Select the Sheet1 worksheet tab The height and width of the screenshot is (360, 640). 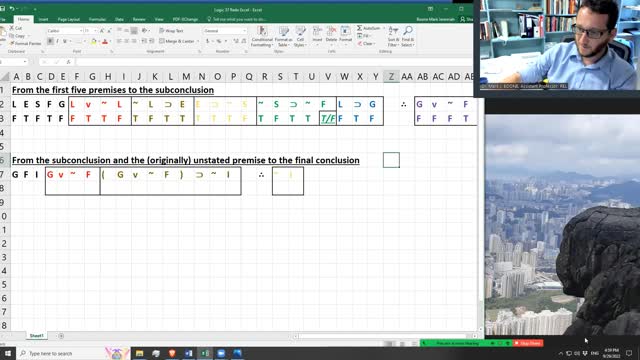[36, 336]
